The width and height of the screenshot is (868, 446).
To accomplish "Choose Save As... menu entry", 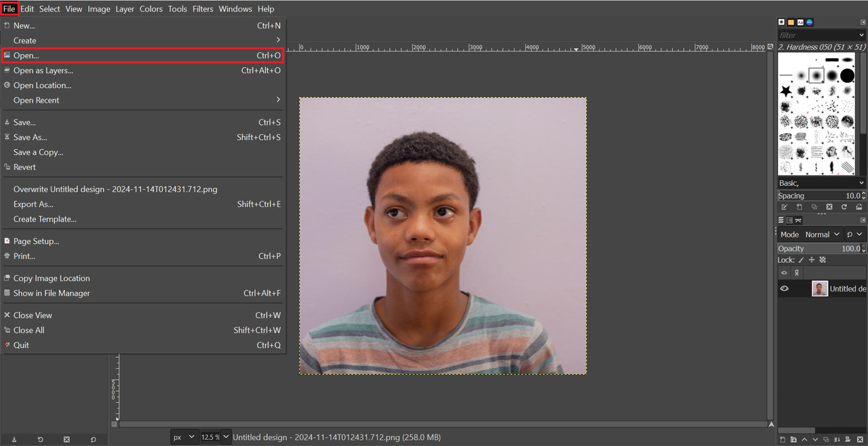I will (x=142, y=138).
